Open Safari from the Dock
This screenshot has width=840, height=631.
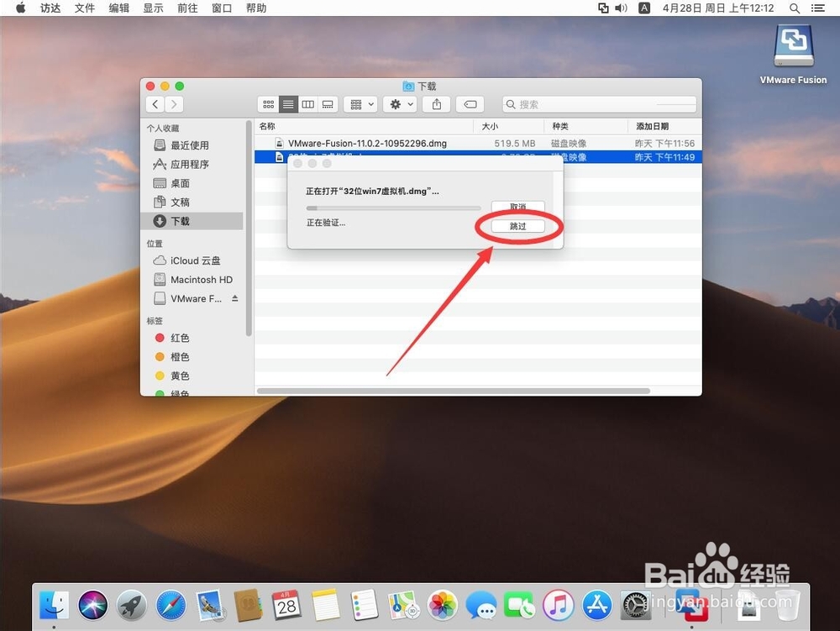[x=171, y=603]
